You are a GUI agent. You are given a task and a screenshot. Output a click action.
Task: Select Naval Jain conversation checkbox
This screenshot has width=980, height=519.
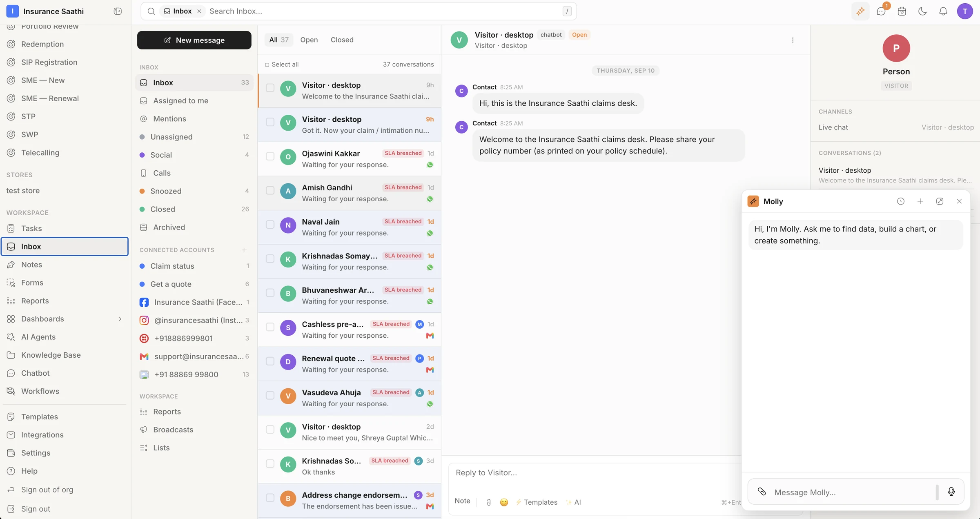[270, 225]
